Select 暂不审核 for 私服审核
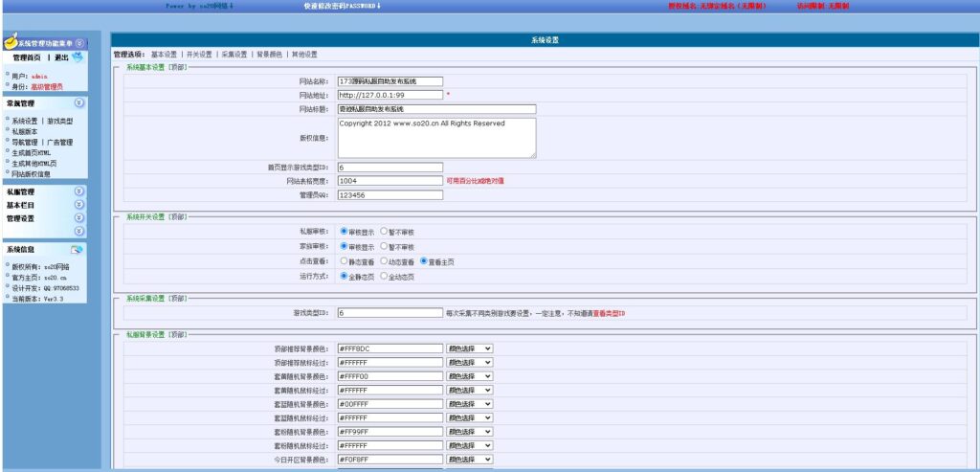The height and width of the screenshot is (472, 980). coord(384,232)
